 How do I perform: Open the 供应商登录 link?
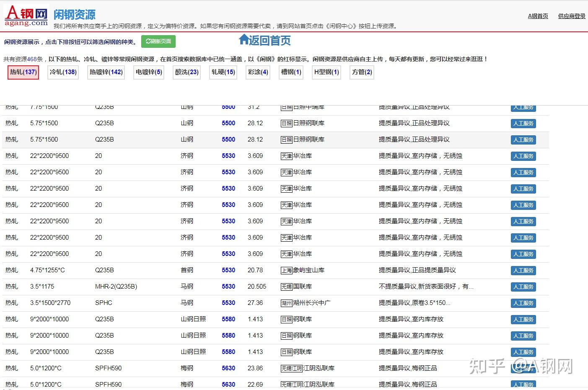click(572, 16)
